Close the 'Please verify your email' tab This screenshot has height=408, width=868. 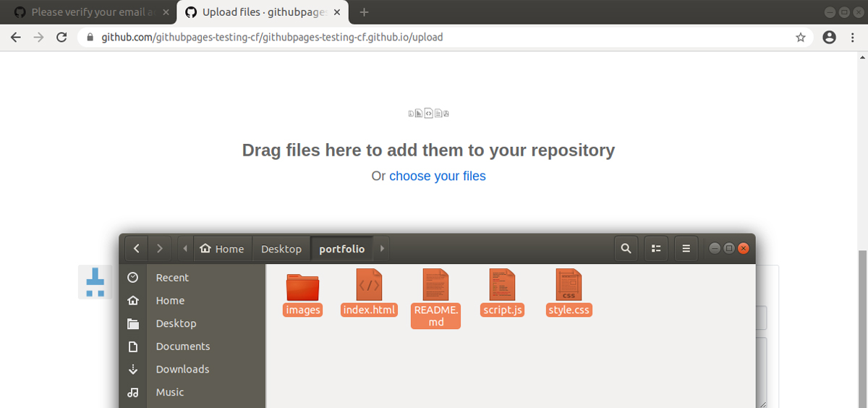point(166,12)
